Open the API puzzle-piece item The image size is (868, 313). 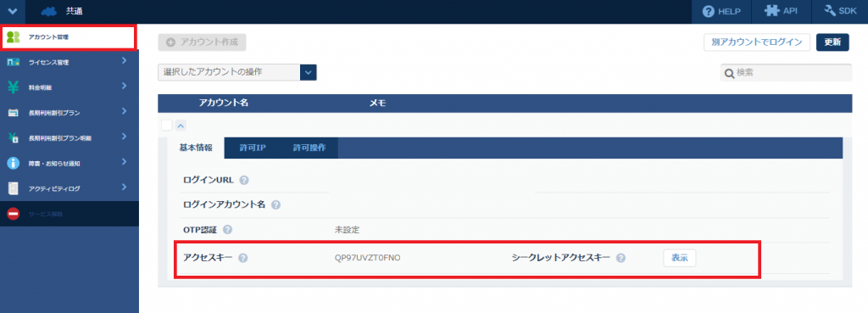click(x=781, y=11)
